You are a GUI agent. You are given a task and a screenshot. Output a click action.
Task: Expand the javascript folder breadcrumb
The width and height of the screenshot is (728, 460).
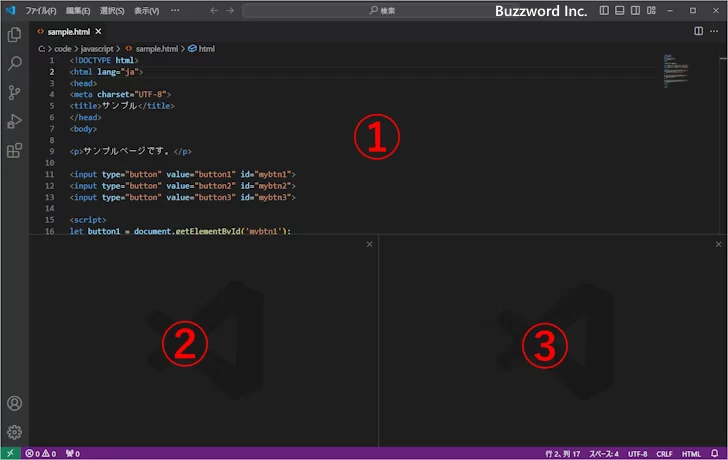coord(98,48)
